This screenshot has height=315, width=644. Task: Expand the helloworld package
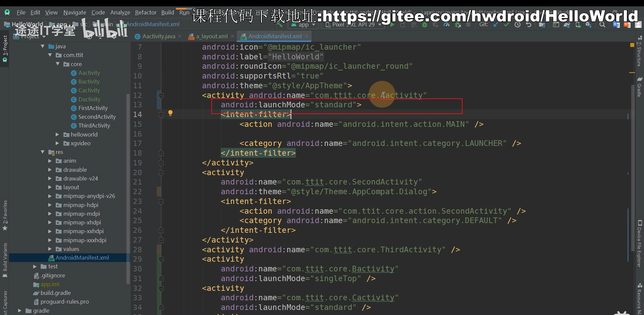click(58, 134)
